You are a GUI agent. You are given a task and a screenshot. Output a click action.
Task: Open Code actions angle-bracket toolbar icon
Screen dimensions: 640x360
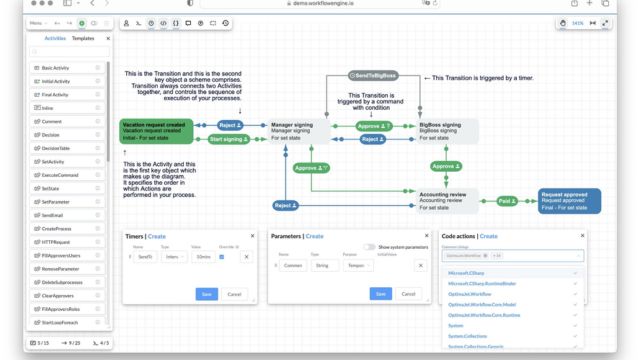coord(163,23)
